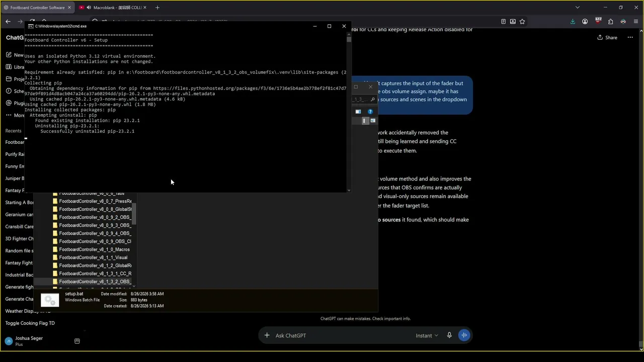Screen dimensions: 644x362
Task: Click the setup.bat file name in details
Action: [74, 294]
